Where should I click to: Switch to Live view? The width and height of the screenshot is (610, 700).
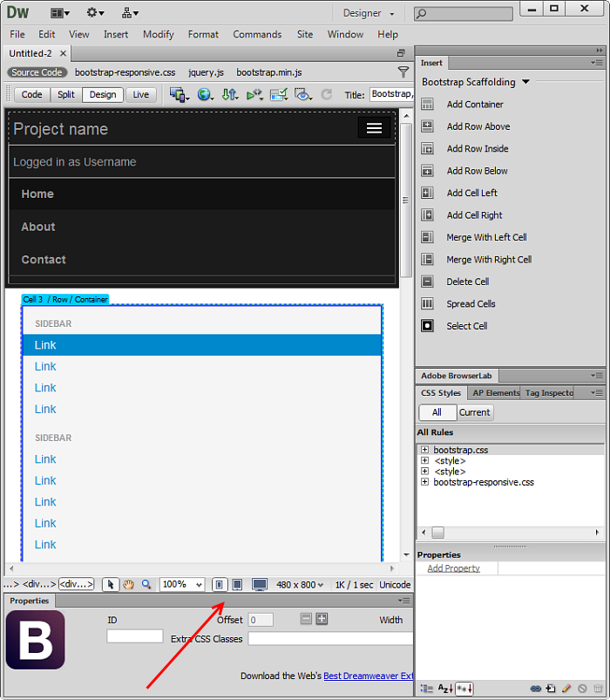click(x=141, y=95)
